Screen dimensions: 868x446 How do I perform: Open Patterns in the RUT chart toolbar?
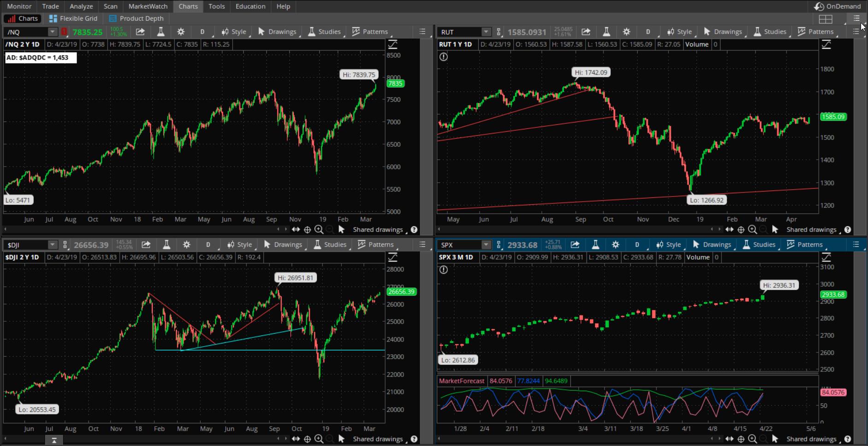point(817,32)
